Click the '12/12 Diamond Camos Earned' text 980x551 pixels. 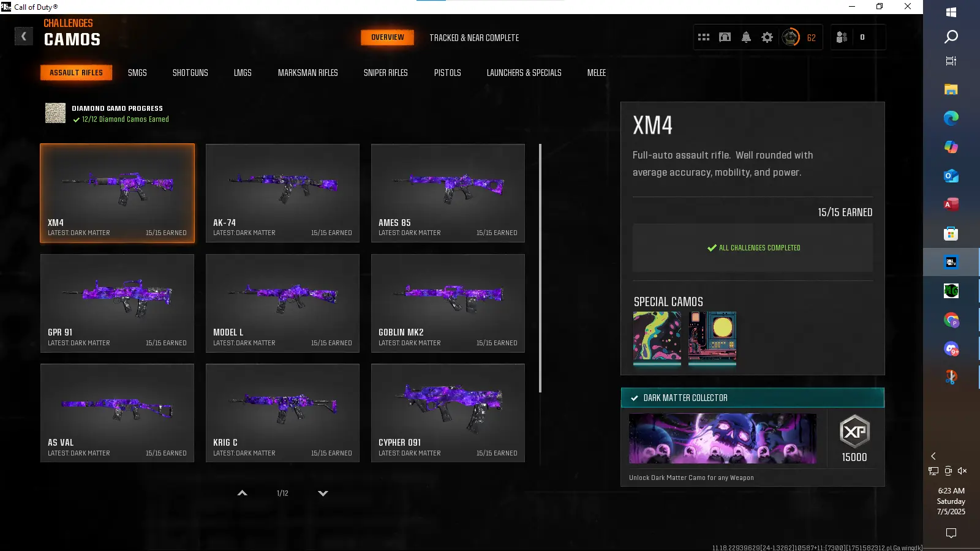[x=126, y=120]
